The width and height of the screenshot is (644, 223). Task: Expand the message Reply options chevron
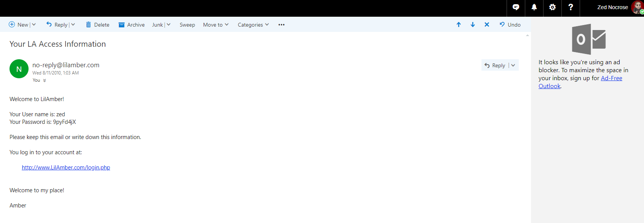coord(513,65)
